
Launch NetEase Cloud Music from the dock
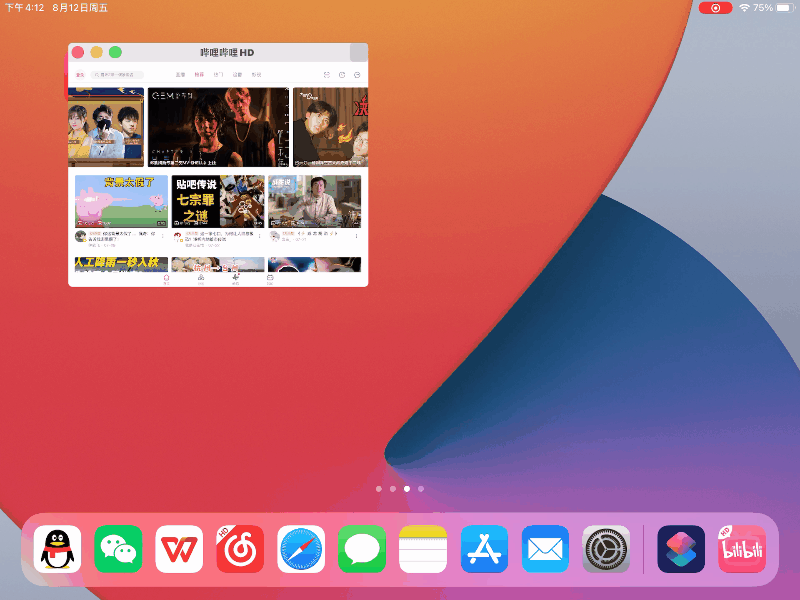pyautogui.click(x=240, y=548)
